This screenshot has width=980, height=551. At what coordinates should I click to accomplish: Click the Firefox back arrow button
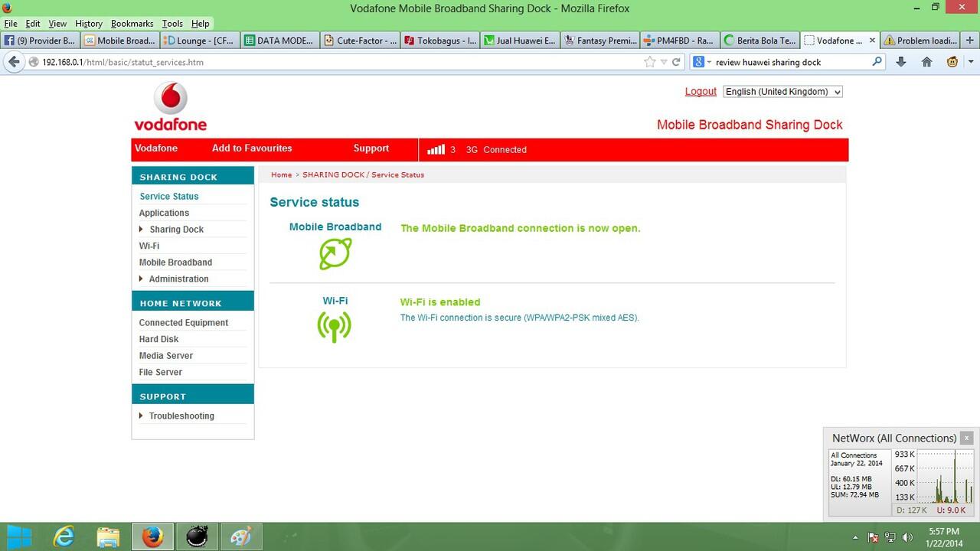click(x=13, y=62)
